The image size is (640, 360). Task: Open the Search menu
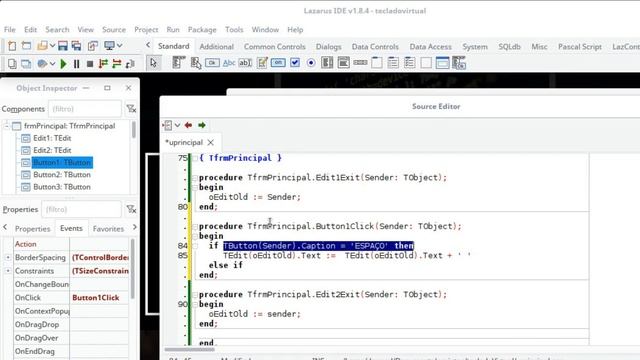pyautogui.click(x=57, y=30)
